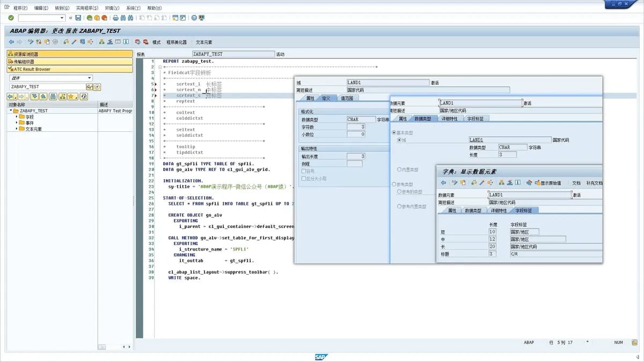This screenshot has width=644, height=362.
Task: Open the 程序 object type dropdown
Action: [89, 78]
